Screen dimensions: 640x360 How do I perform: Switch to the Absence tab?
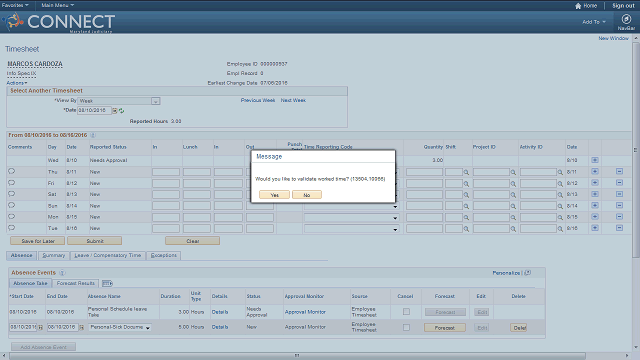[x=22, y=256]
